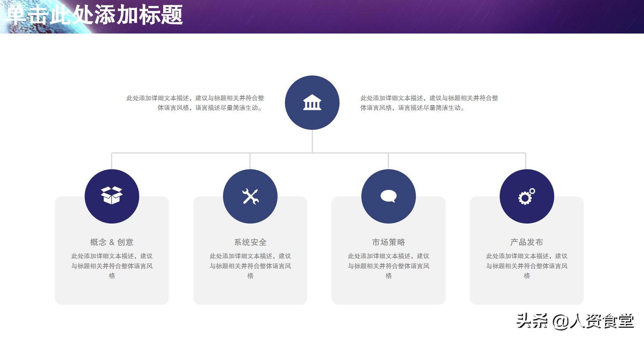Image resolution: width=644 pixels, height=339 pixels.
Task: Click the connector line between top and bottom circles
Action: (312, 142)
